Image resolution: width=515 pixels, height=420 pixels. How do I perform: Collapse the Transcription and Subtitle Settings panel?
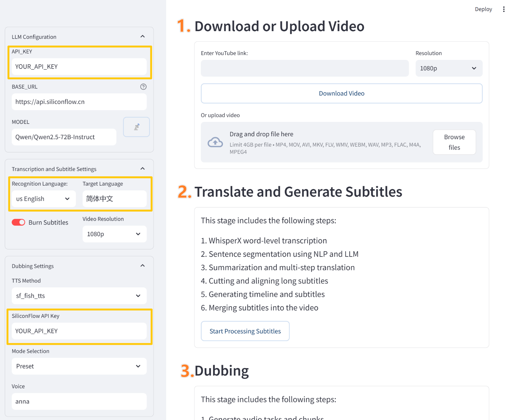click(x=143, y=168)
